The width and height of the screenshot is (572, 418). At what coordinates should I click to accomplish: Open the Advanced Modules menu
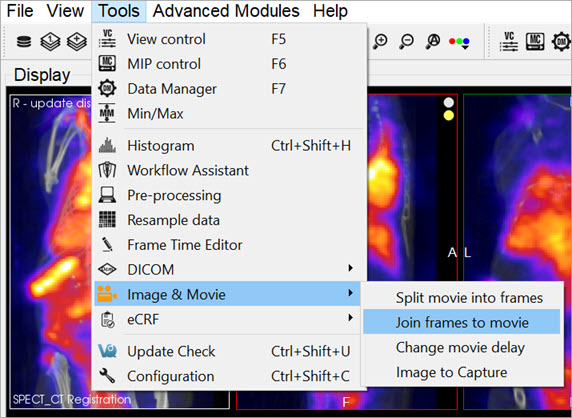point(226,11)
